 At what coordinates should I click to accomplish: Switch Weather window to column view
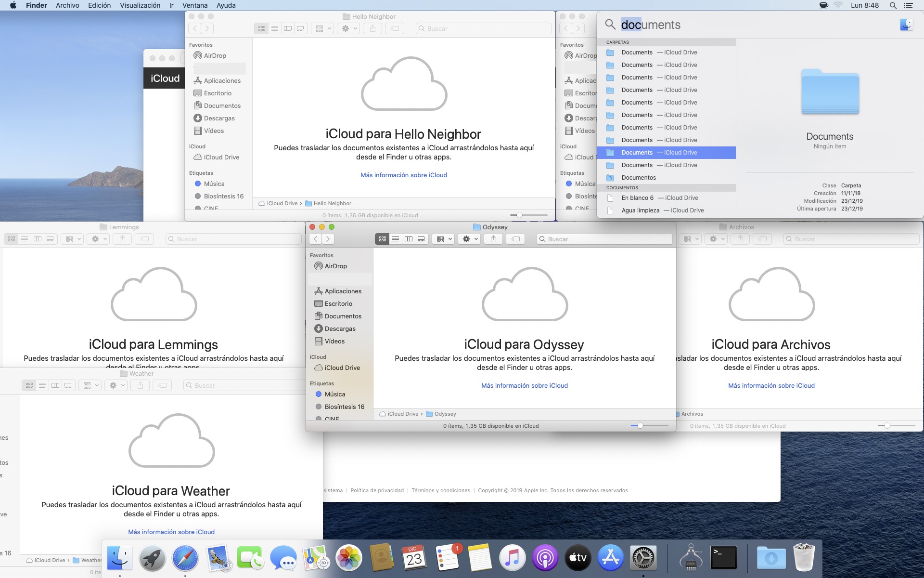55,385
